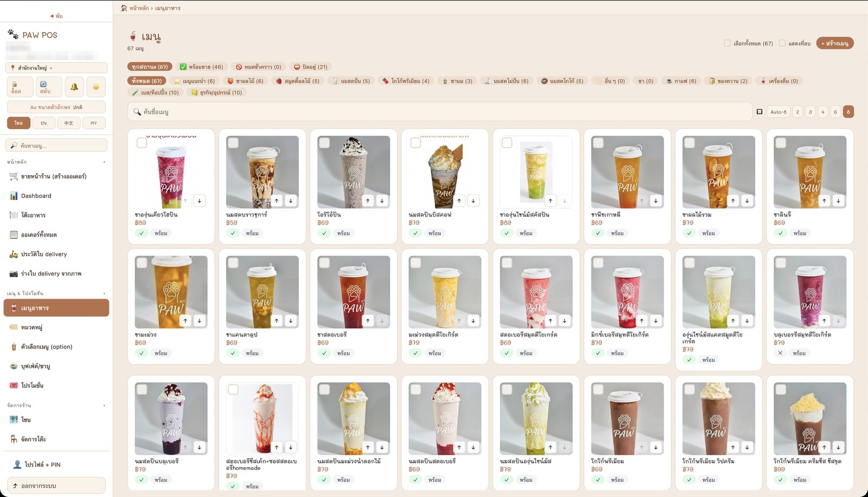Screen dimensions: 868x497
Task: Filter by ปิดอยู่ (21) status
Action: tap(310, 67)
